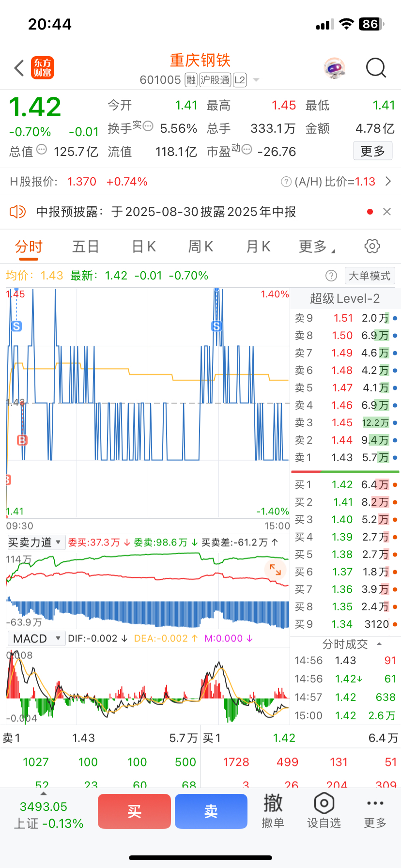Tap the 融 margin trading tag
This screenshot has height=868, width=401.
191,80
